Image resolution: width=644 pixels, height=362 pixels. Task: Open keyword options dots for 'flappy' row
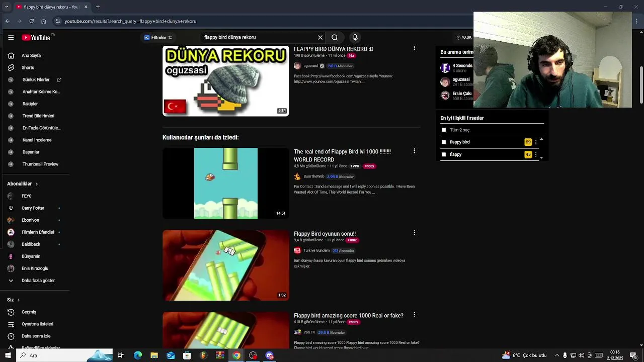[536, 154]
